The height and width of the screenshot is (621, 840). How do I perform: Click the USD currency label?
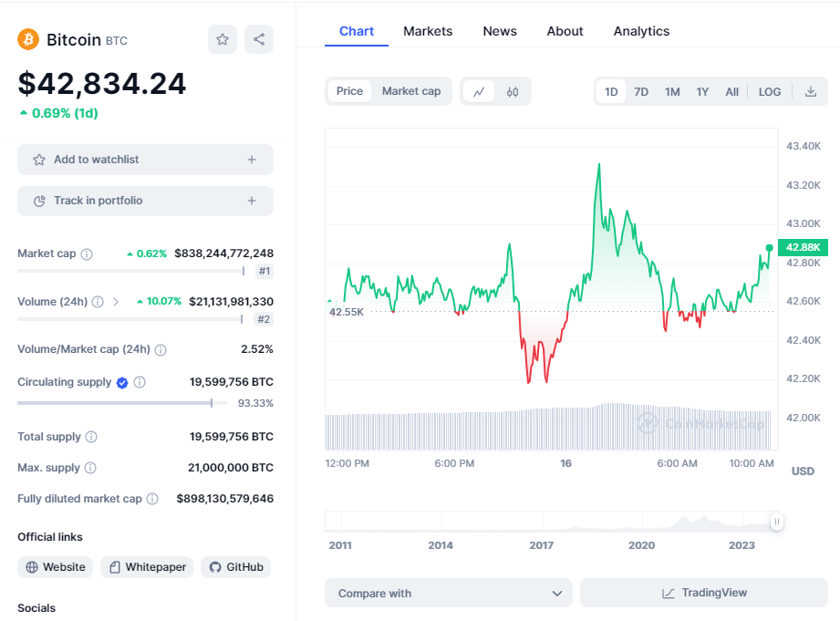[803, 471]
